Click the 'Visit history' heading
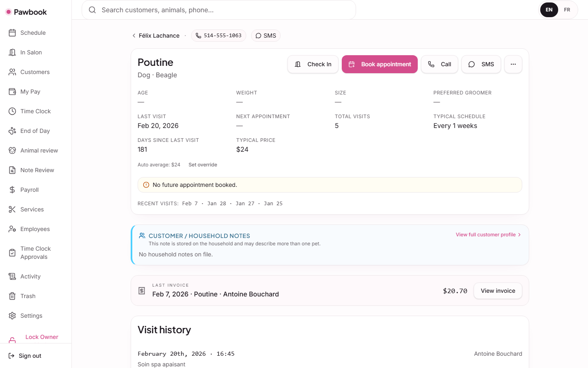This screenshot has height=368, width=588. tap(164, 330)
